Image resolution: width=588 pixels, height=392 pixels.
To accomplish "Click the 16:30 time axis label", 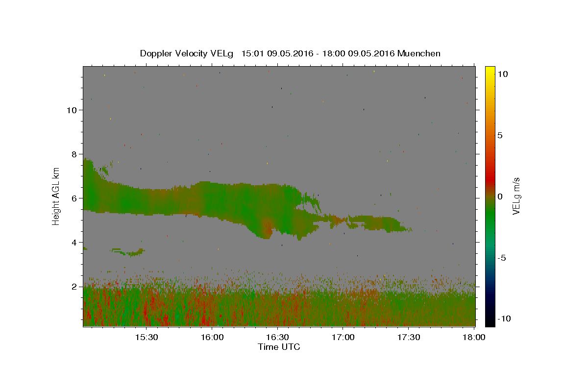I will pyautogui.click(x=277, y=338).
